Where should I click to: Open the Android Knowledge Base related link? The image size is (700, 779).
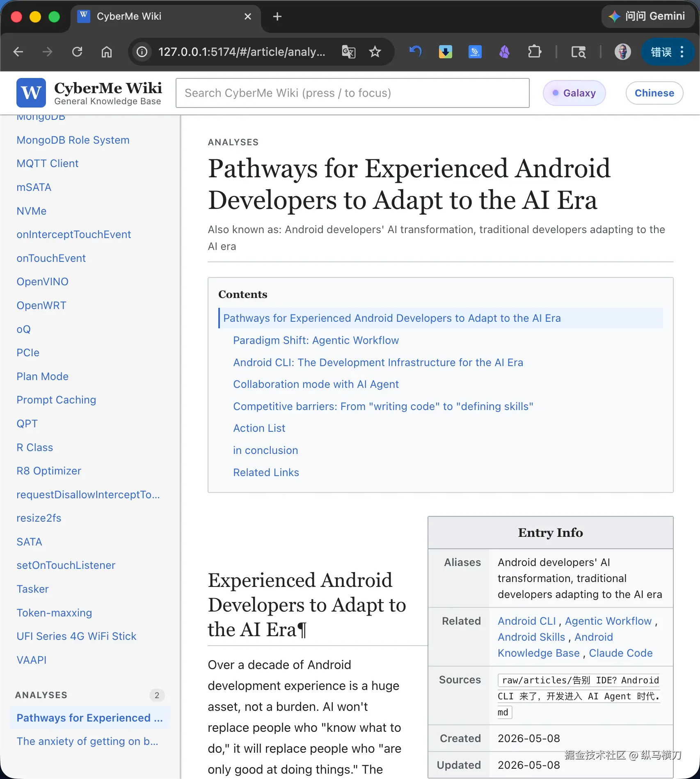[539, 653]
